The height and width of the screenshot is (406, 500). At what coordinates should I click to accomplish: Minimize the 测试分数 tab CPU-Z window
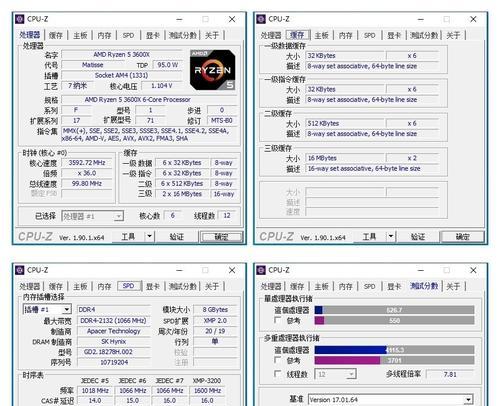(x=421, y=270)
